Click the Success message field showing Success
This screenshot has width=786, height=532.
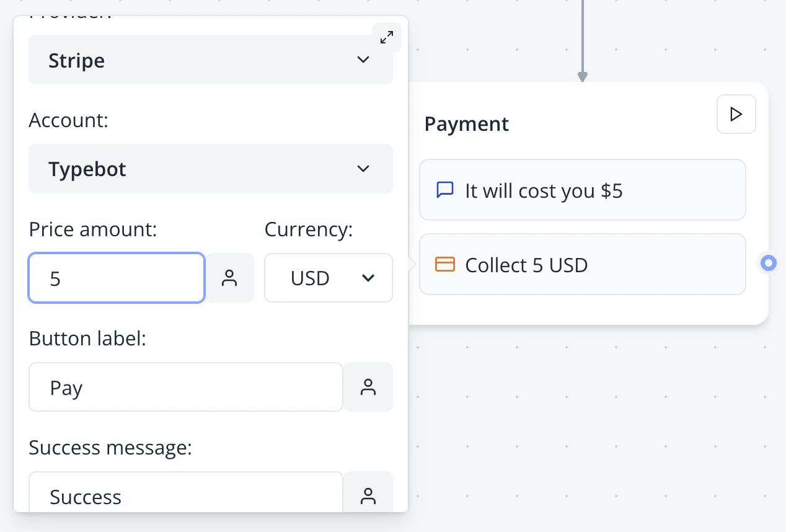(185, 495)
